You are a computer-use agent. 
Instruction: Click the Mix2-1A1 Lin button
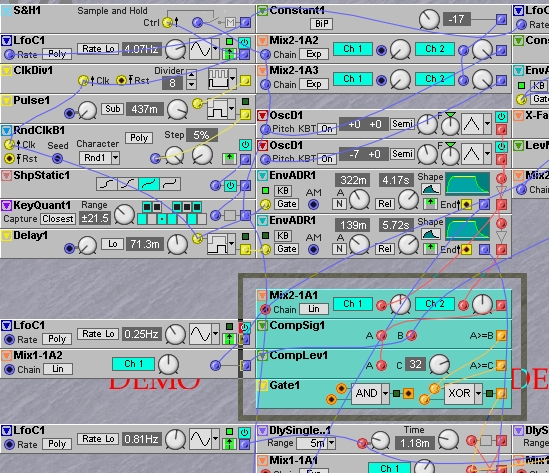(x=314, y=309)
